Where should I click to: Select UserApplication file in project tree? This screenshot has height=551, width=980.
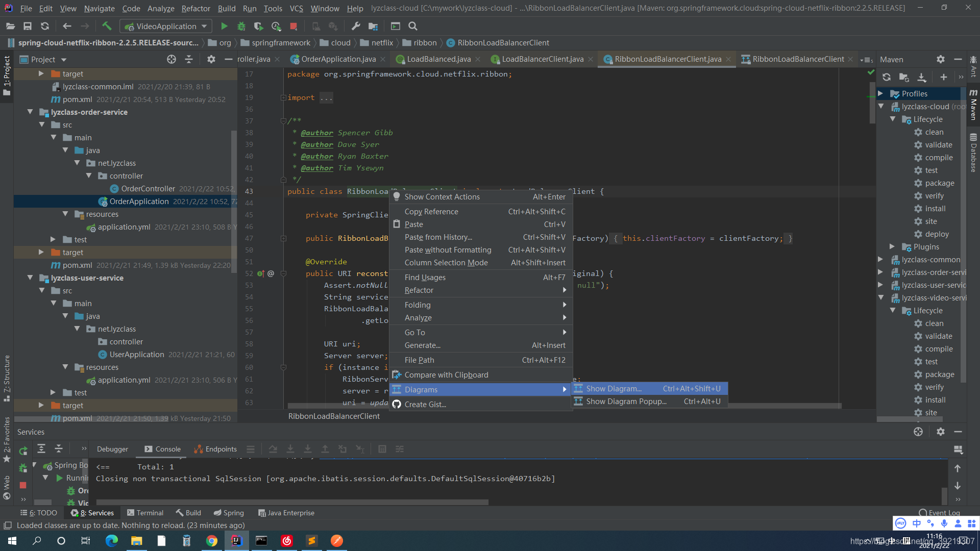(x=137, y=355)
